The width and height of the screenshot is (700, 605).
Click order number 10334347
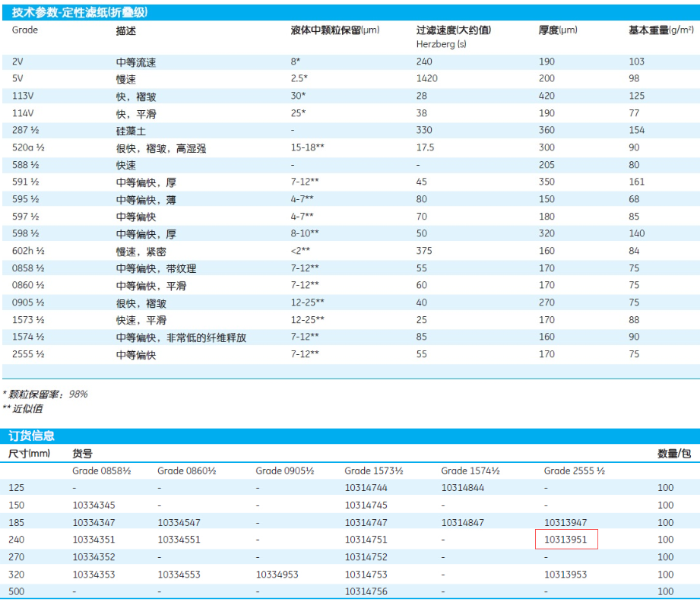[x=93, y=522]
